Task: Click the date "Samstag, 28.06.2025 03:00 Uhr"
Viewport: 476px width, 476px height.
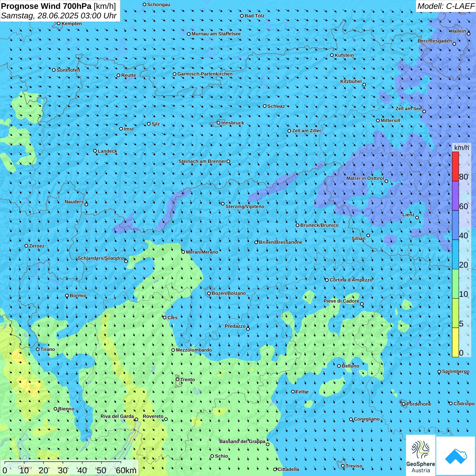Action: pos(59,16)
